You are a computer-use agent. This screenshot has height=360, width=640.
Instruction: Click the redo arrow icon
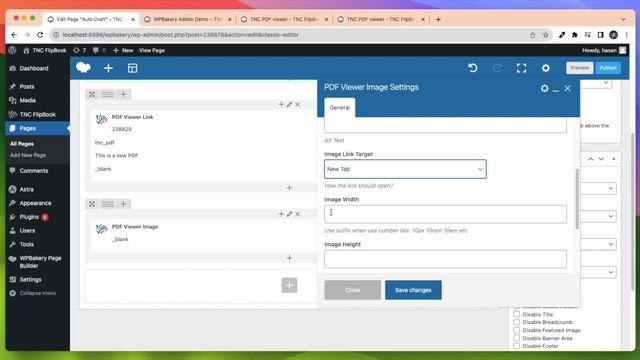[497, 68]
